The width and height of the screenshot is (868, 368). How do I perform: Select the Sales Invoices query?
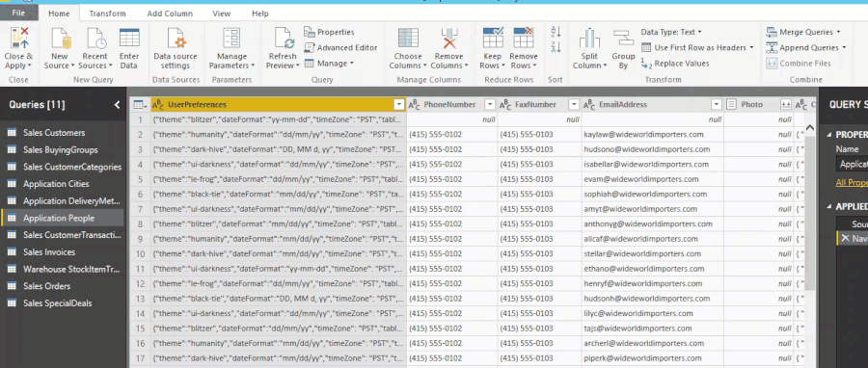click(63, 252)
